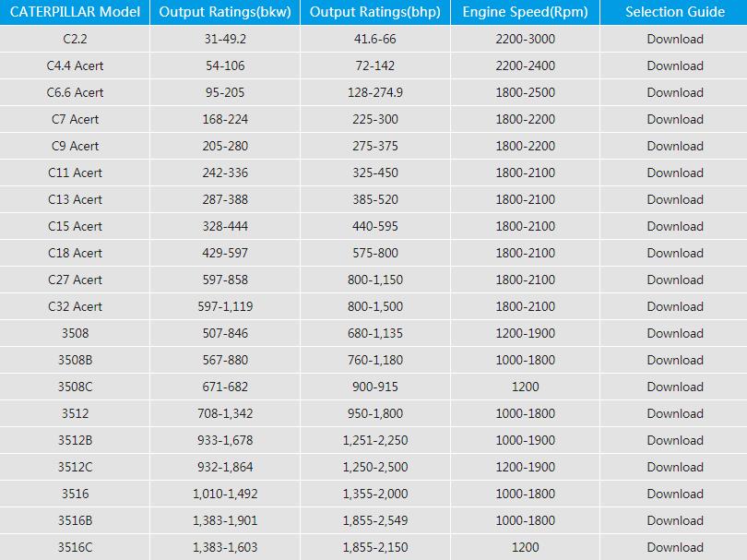Download selection guide for C9 Acert
This screenshot has height=560, width=747.
[x=674, y=146]
